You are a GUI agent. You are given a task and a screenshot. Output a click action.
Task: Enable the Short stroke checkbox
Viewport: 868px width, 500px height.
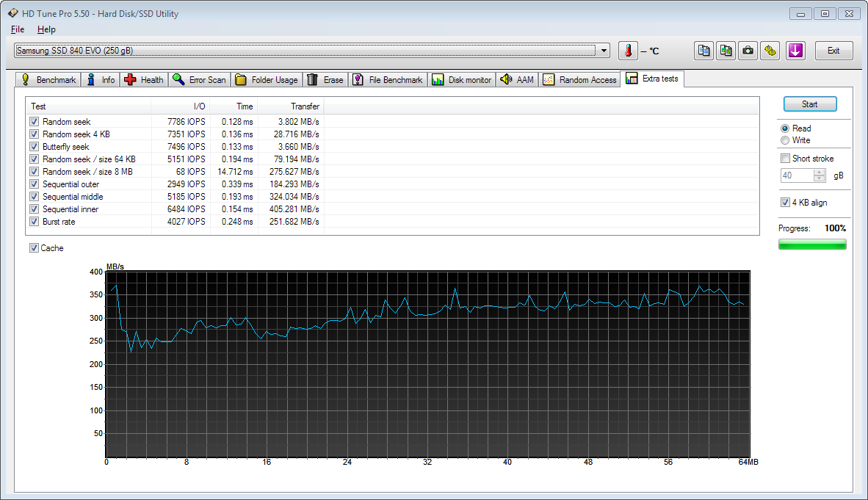coord(785,159)
